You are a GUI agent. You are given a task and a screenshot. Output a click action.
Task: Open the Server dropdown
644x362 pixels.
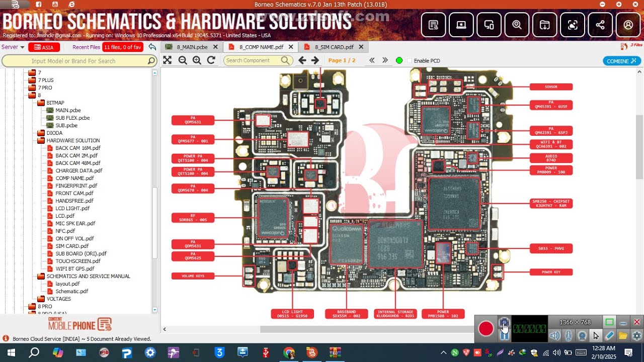[x=13, y=47]
